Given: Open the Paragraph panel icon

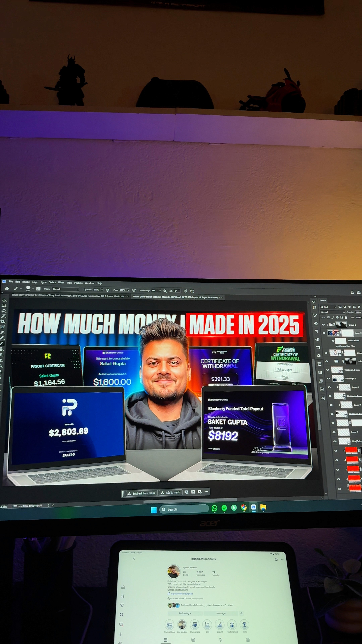Looking at the screenshot, I should tap(317, 331).
